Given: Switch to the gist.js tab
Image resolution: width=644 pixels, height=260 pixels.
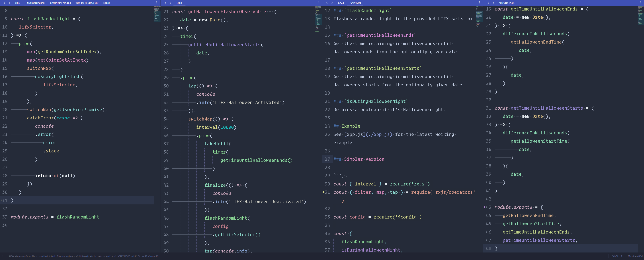Looking at the screenshot, I should point(17,3).
